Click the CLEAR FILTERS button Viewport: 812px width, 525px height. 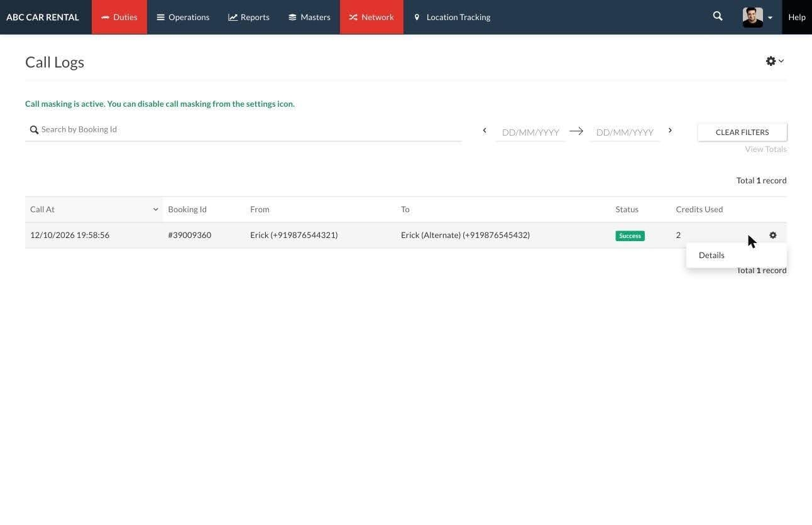(x=742, y=132)
